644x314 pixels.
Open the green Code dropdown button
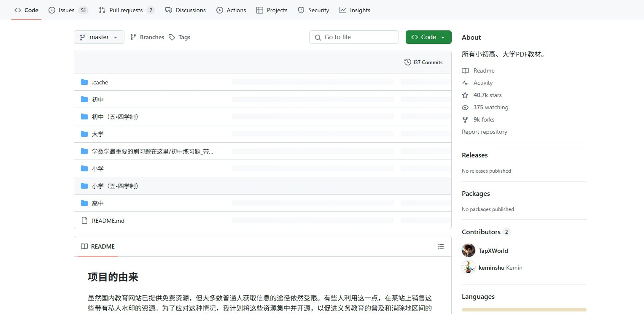tap(428, 37)
